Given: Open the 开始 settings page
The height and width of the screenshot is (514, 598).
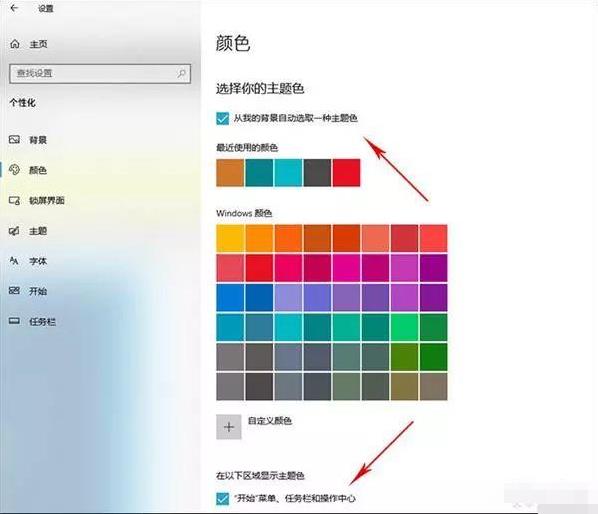Looking at the screenshot, I should (x=38, y=291).
